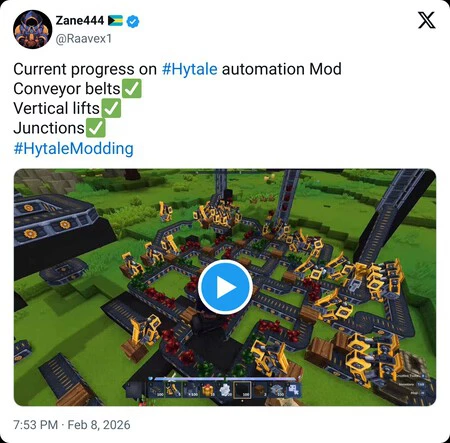Click the Bahamas flag emoji
The image size is (450, 443).
pyautogui.click(x=115, y=21)
